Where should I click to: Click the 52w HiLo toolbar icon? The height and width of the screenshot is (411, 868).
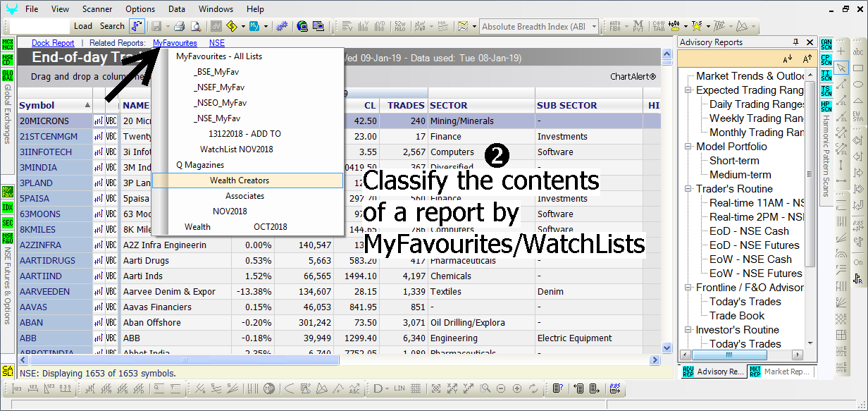pos(399,26)
